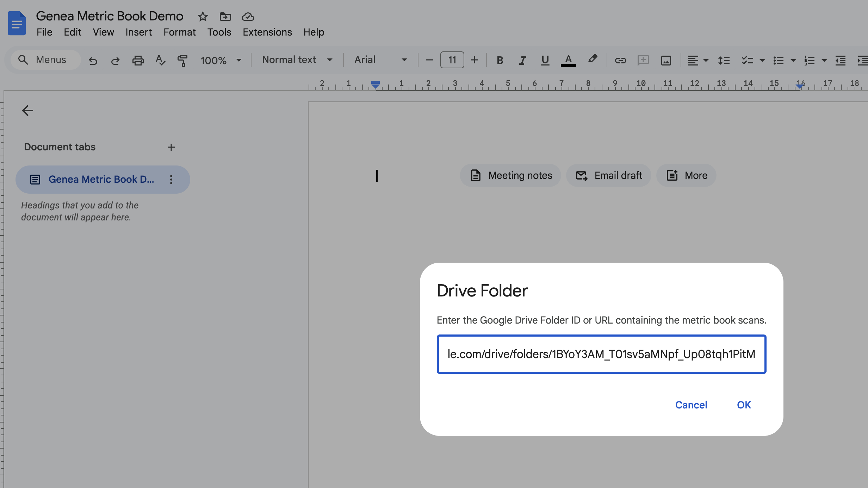Screen dimensions: 868x488
Task: Select the Paint format tool
Action: (183, 60)
